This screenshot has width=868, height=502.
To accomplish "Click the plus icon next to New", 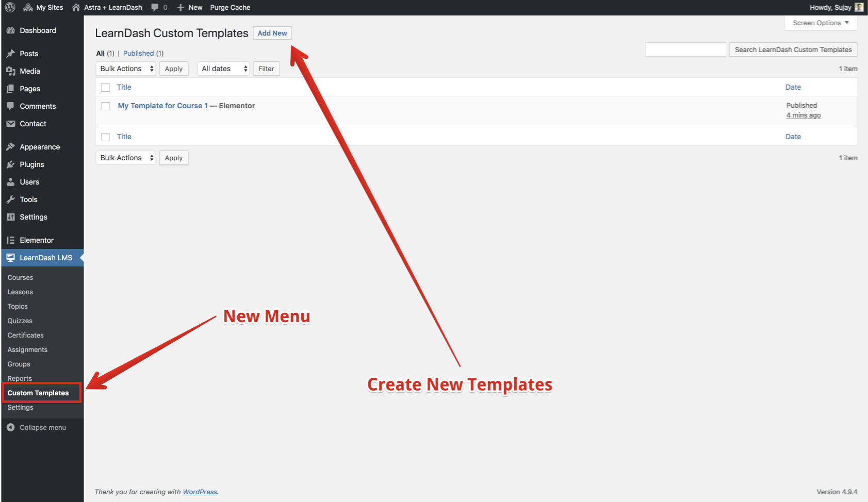I will pos(181,7).
